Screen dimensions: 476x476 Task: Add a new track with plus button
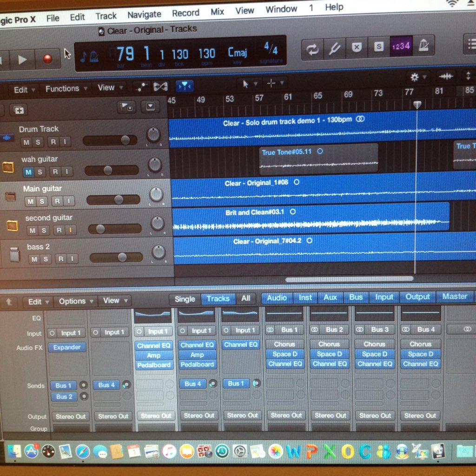coord(19,110)
